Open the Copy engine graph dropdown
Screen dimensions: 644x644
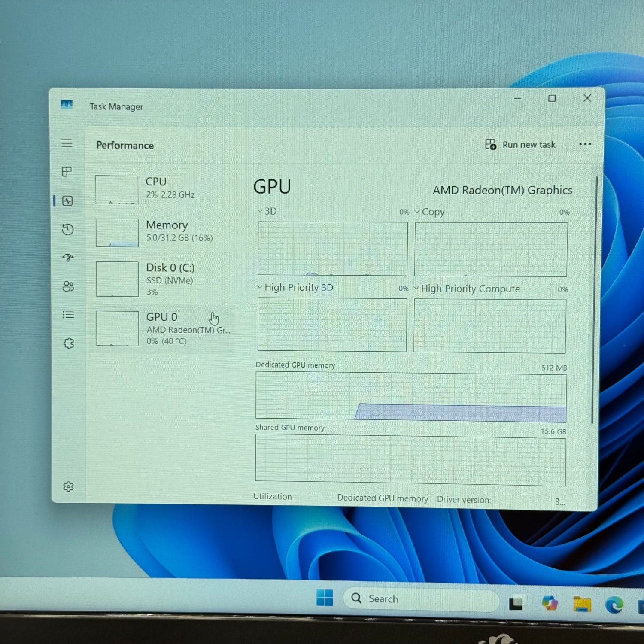click(x=429, y=212)
